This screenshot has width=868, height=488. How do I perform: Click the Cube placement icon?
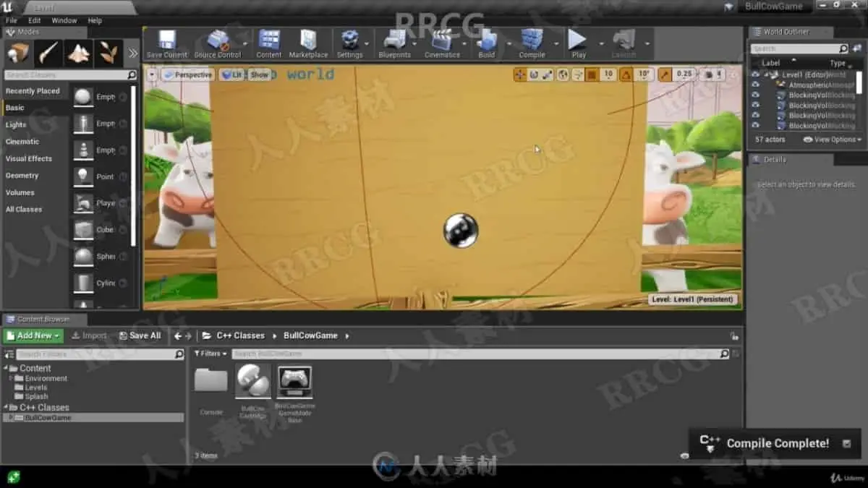pyautogui.click(x=84, y=230)
